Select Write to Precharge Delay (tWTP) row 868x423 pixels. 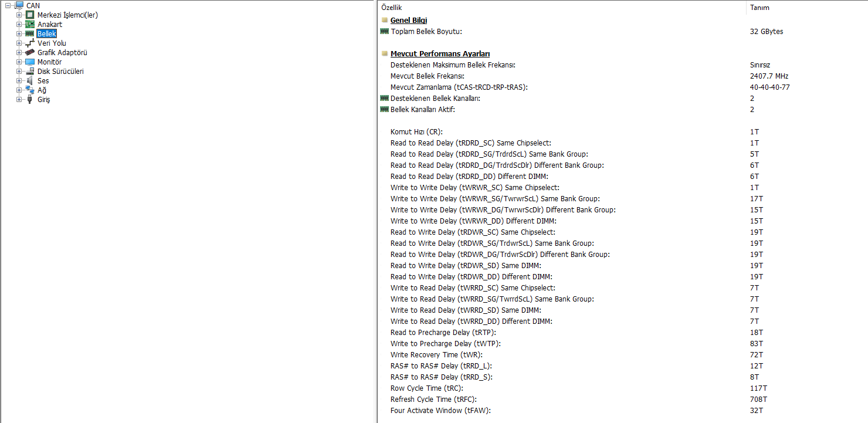point(623,343)
